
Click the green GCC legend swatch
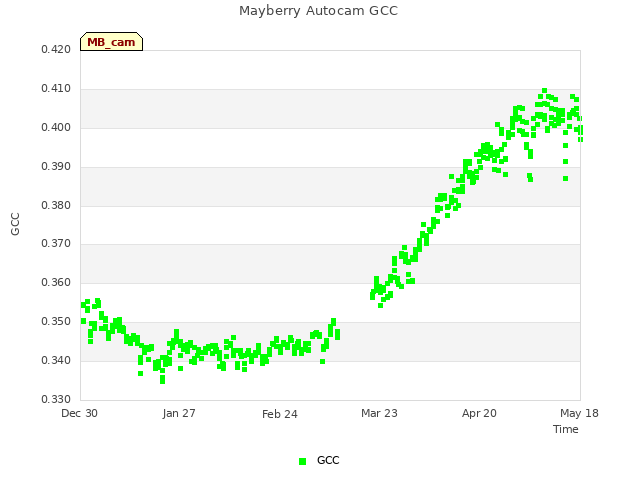[x=302, y=461]
